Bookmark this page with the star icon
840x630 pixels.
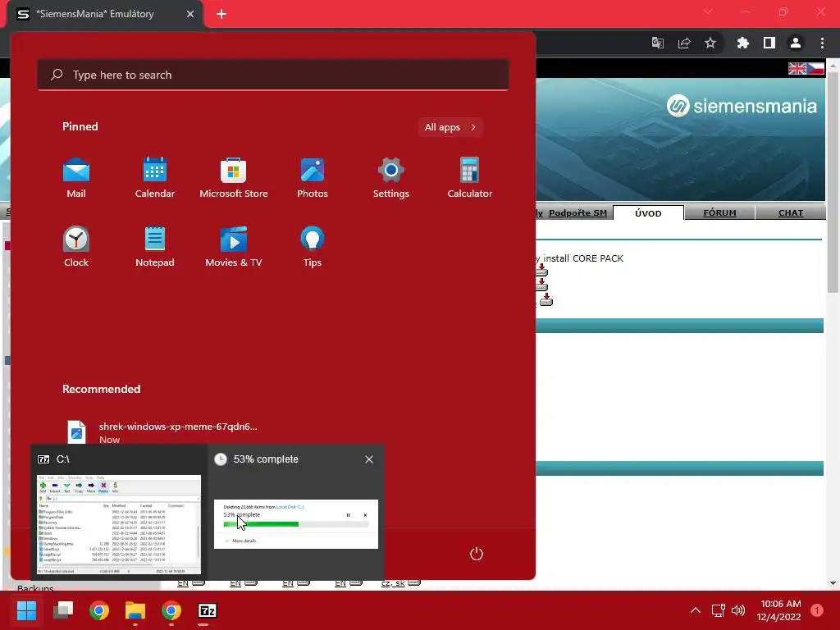pos(710,43)
